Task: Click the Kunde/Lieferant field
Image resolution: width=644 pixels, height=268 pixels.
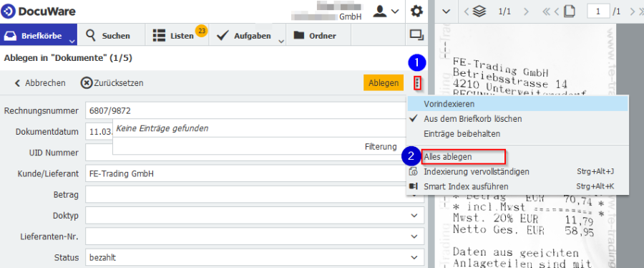Action: pos(254,173)
